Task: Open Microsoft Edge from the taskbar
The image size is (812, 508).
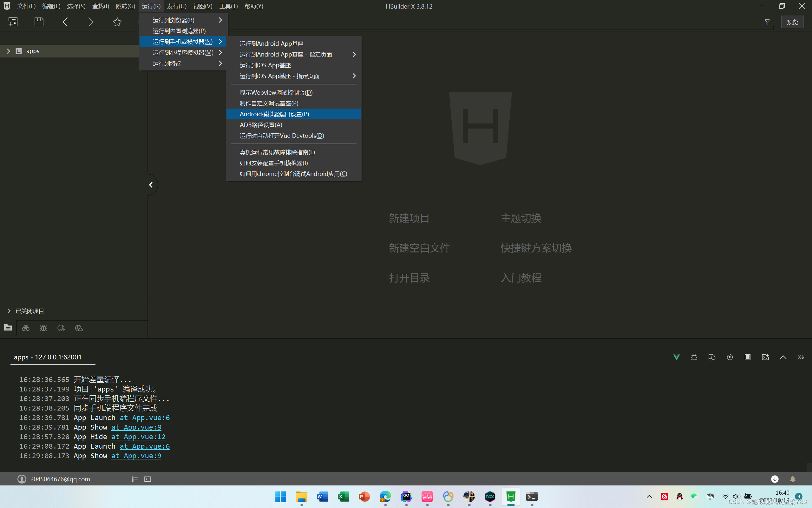Action: 385,497
